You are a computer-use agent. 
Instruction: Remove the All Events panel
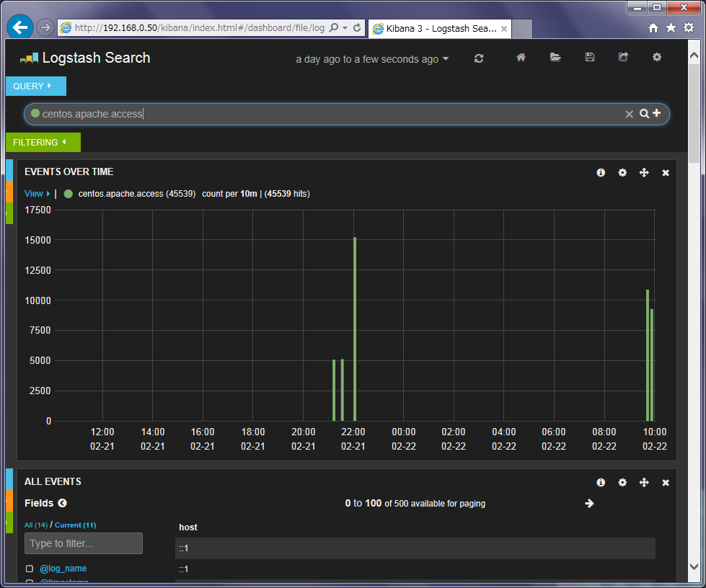pos(666,483)
